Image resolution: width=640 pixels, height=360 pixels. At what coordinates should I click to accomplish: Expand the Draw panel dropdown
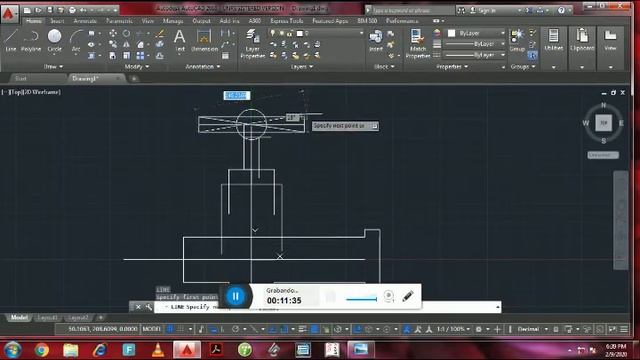53,66
